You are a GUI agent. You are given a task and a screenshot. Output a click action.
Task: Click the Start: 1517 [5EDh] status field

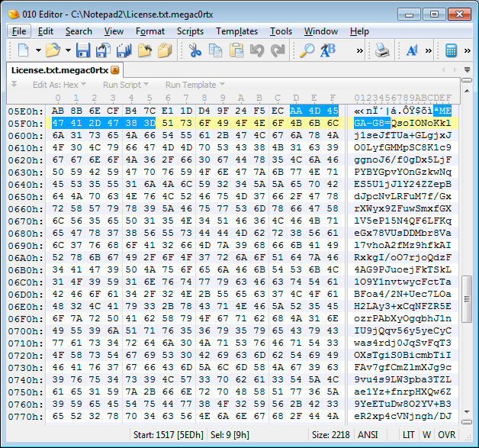click(x=169, y=434)
